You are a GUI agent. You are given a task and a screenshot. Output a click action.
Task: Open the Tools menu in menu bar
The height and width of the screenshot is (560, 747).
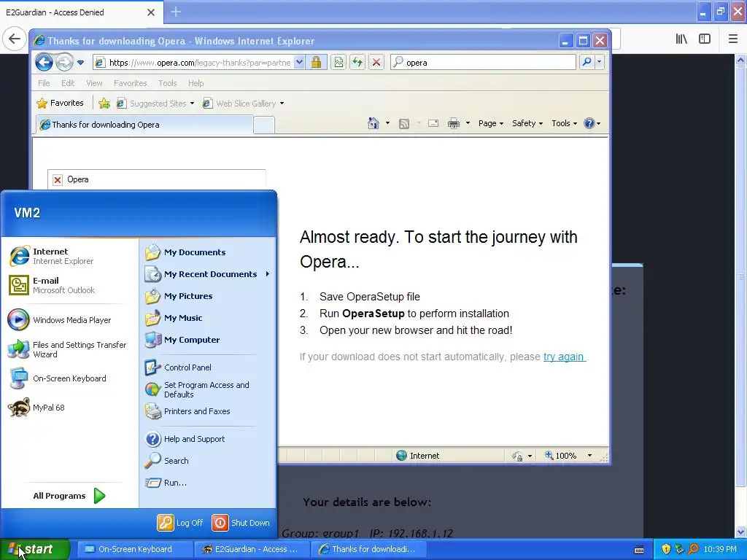[x=168, y=83]
